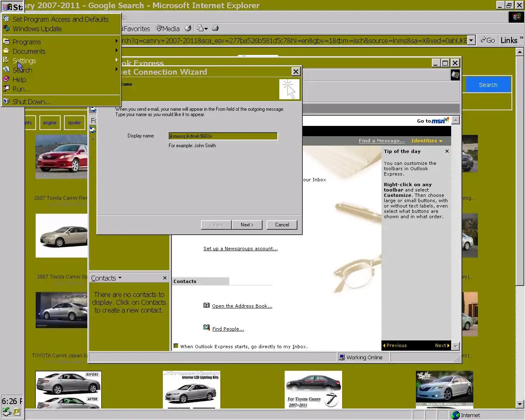This screenshot has height=420, width=525.
Task: Click the Open the Address Book link
Action: click(x=242, y=306)
